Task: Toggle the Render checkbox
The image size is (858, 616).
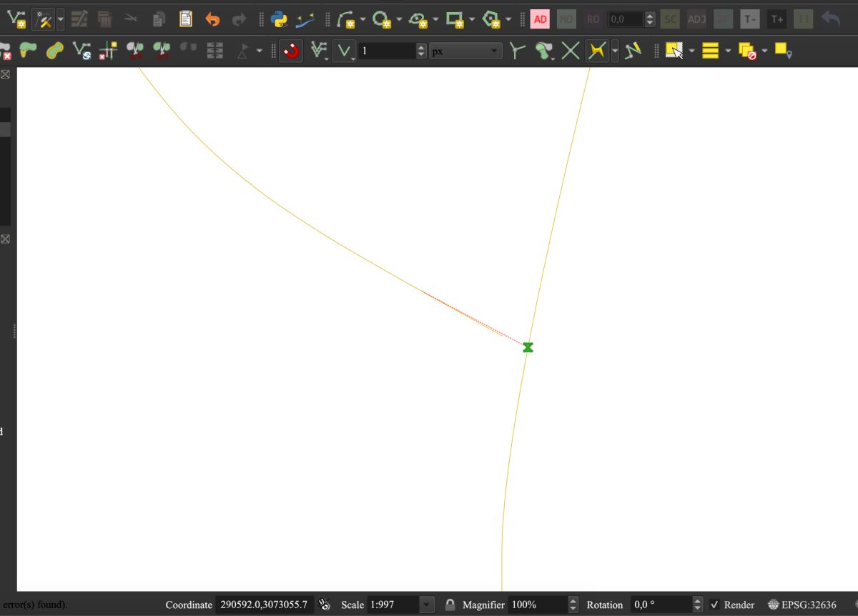Action: pos(714,605)
